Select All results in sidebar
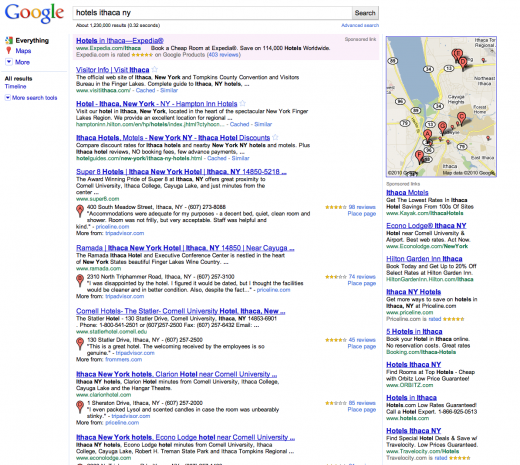This screenshot has width=520, height=465. pos(18,79)
